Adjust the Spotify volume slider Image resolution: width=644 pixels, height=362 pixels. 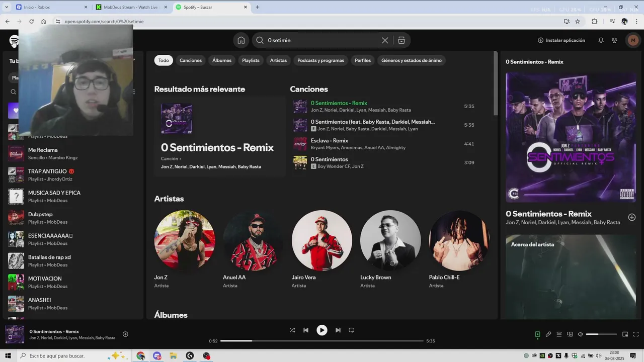(601, 334)
